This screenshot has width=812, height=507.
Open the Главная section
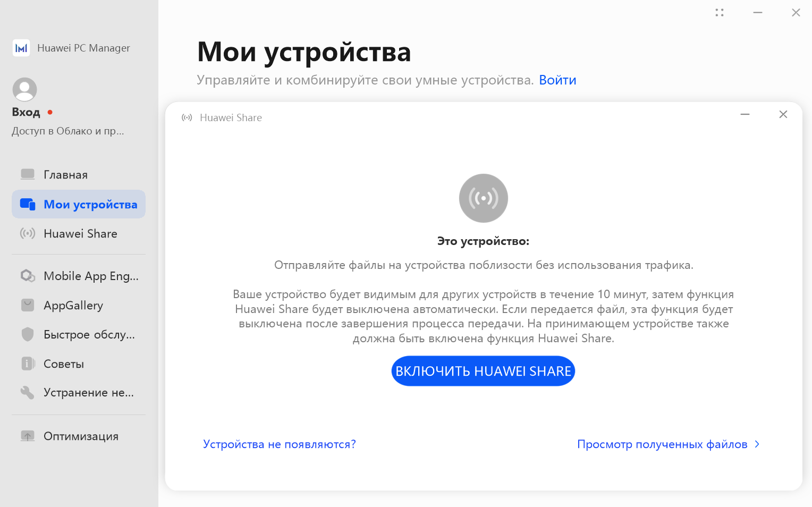point(79,174)
